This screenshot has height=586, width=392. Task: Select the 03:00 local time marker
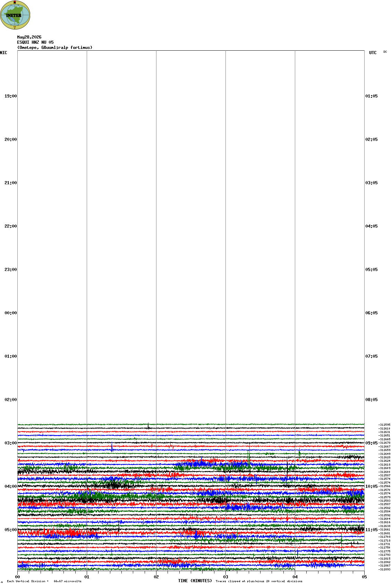coord(10,443)
